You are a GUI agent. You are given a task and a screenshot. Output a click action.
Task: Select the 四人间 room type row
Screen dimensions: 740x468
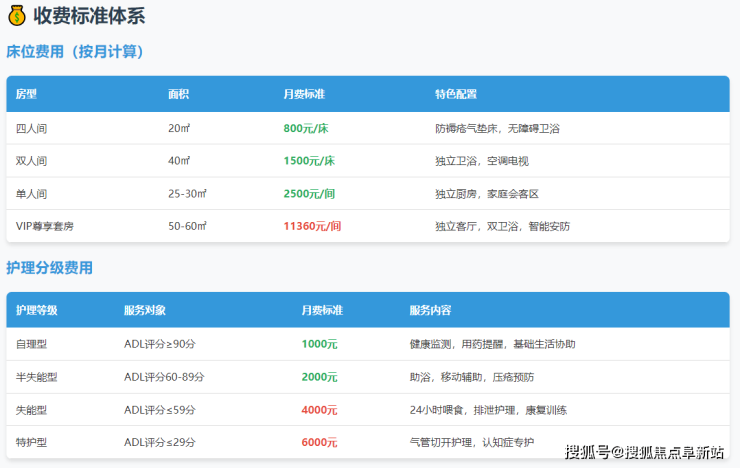[32, 128]
